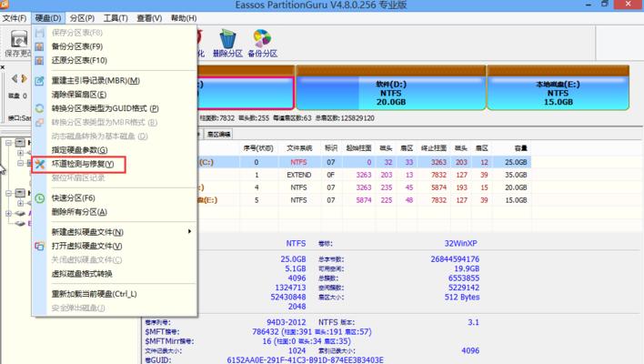The height and width of the screenshot is (364, 644).
Task: Choose 虚拟磁盘格式转换 from the menu
Action: 82,274
